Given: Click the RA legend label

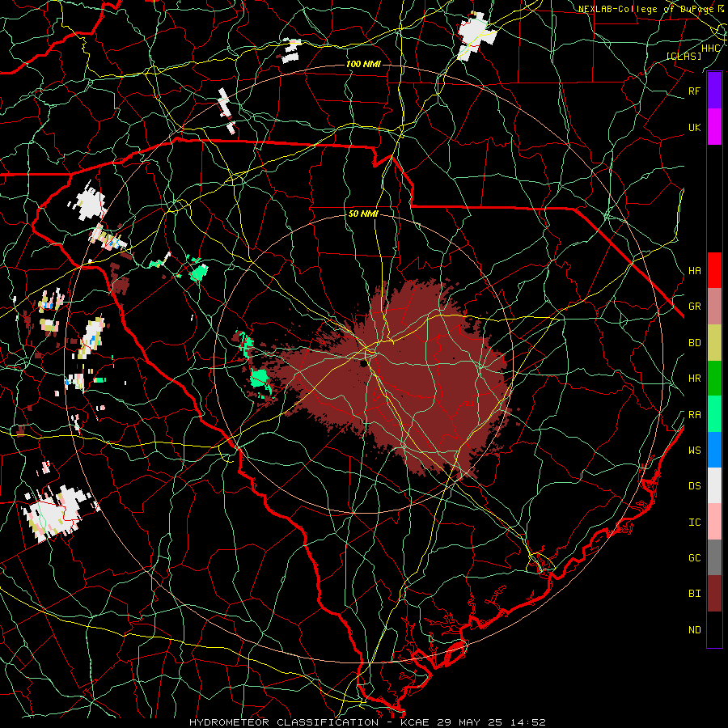Looking at the screenshot, I should tap(694, 414).
